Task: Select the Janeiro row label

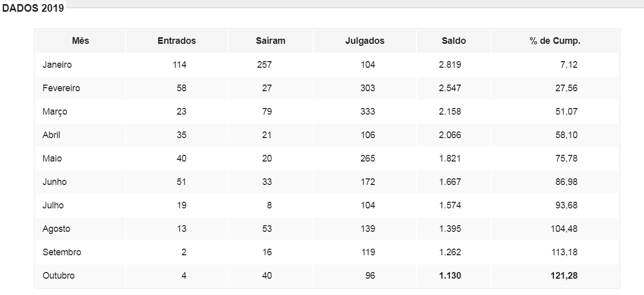Action: pyautogui.click(x=57, y=65)
